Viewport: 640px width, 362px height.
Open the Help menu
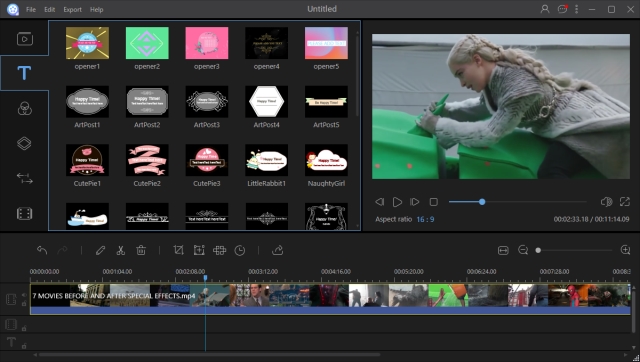pos(96,9)
